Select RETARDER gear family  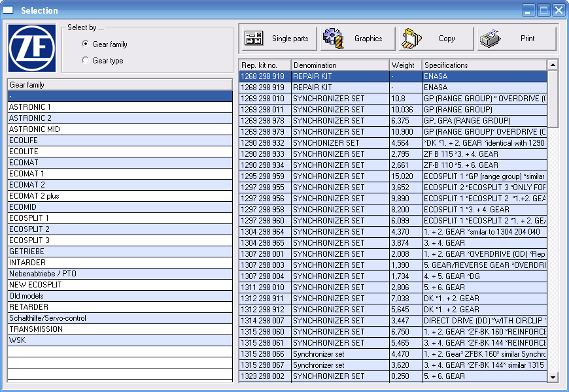120,307
